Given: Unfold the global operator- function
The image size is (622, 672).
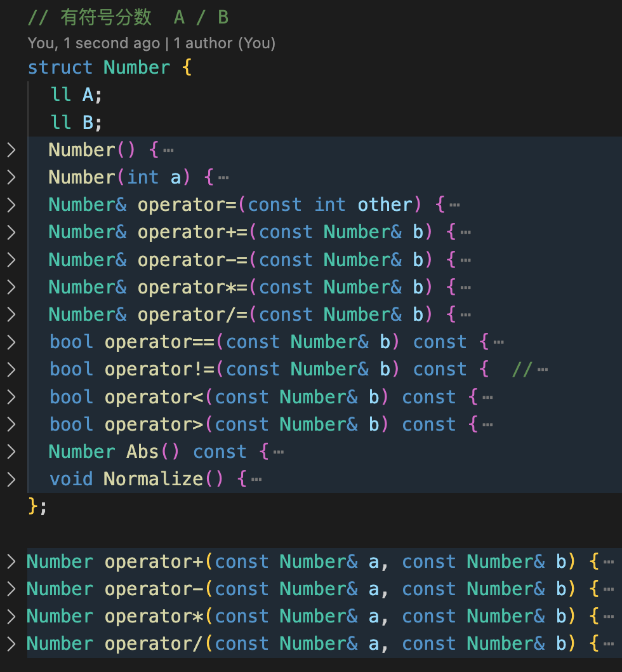Looking at the screenshot, I should point(11,589).
